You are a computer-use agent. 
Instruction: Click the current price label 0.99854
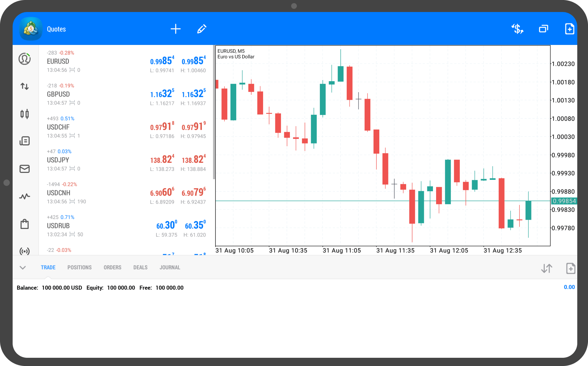tap(564, 201)
